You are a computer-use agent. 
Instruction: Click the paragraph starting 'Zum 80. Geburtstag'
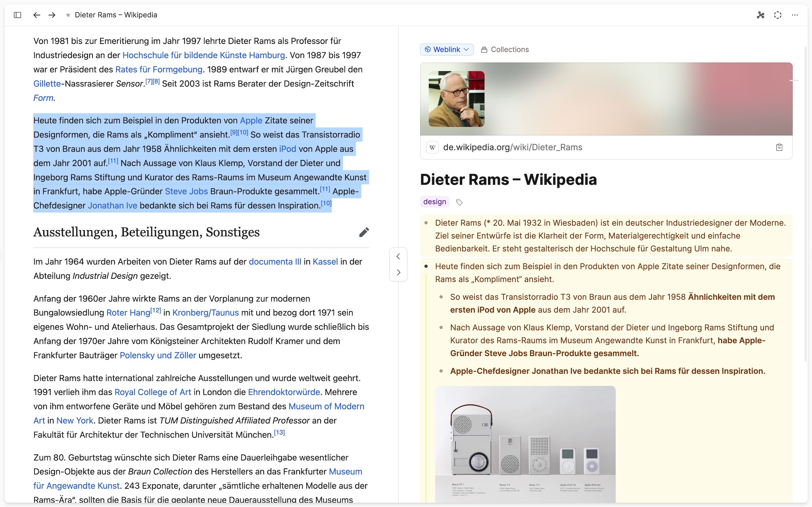pos(201,478)
